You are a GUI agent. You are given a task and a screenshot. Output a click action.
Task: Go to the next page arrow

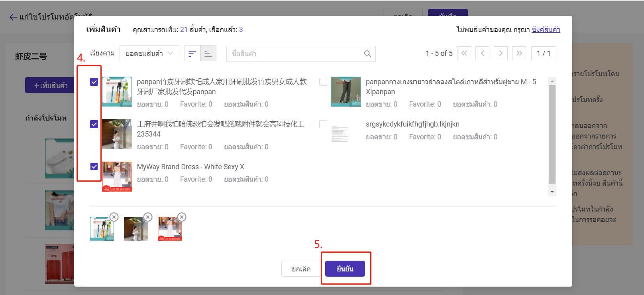pos(501,53)
